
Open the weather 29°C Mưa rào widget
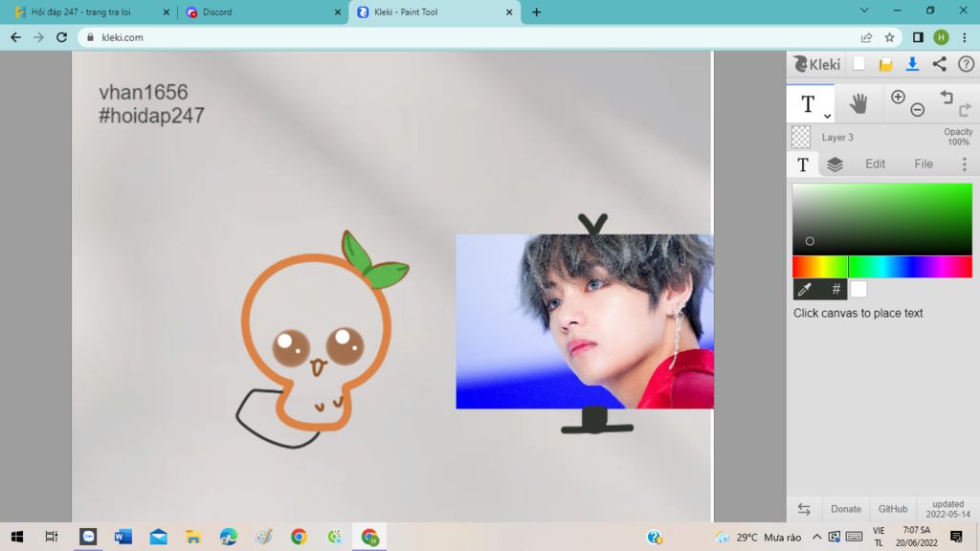[x=759, y=538]
